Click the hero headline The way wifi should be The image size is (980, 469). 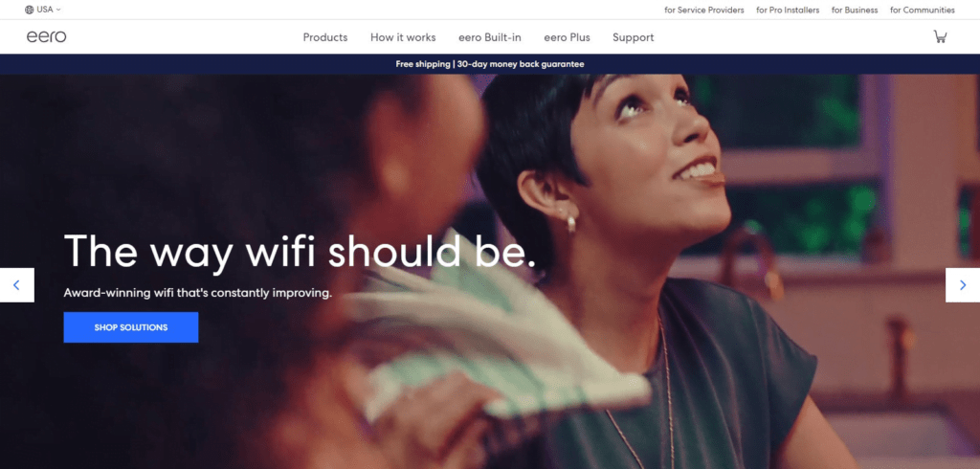[x=300, y=252]
